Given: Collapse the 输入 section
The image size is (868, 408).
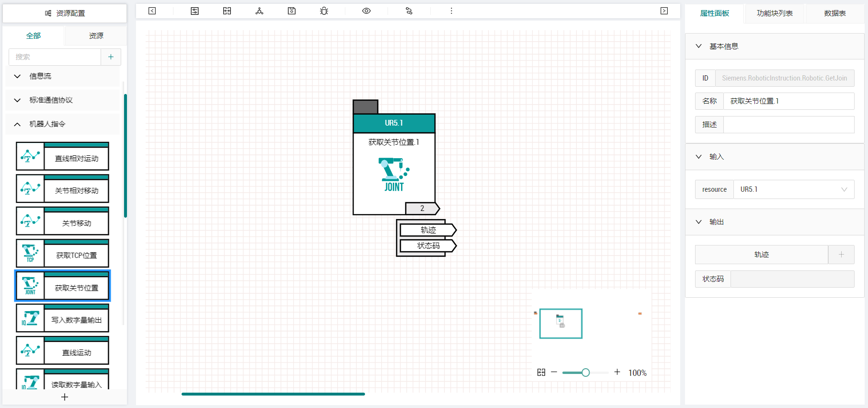Looking at the screenshot, I should [x=775, y=157].
